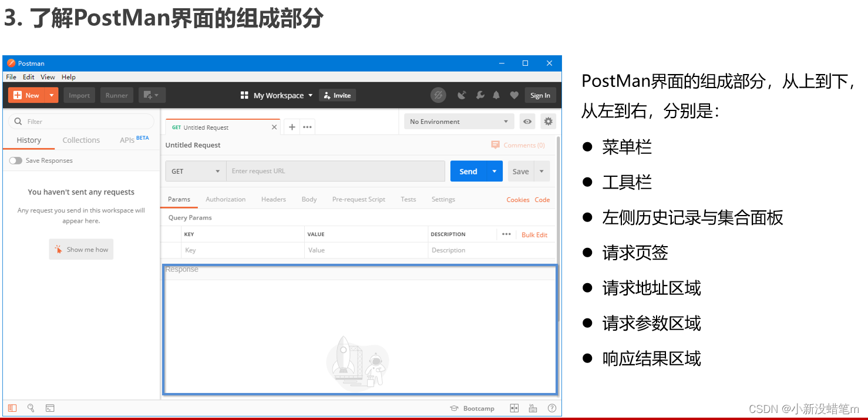
Task: Click the heart icon in the toolbar
Action: 514,95
